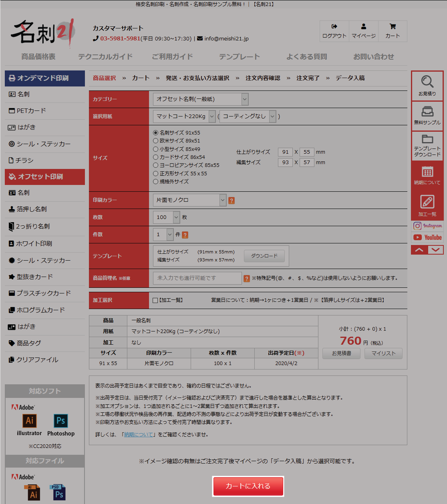The image size is (447, 504).
Task: Open the 枚数 100 dropdown
Action: click(x=166, y=217)
